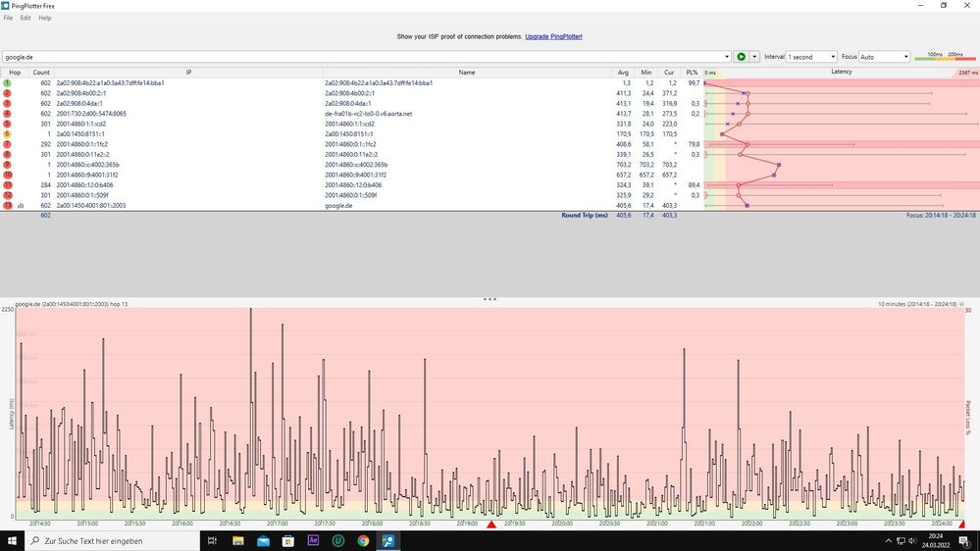Select the hop 10 circle icon
Image resolution: width=980 pixels, height=551 pixels.
click(7, 175)
